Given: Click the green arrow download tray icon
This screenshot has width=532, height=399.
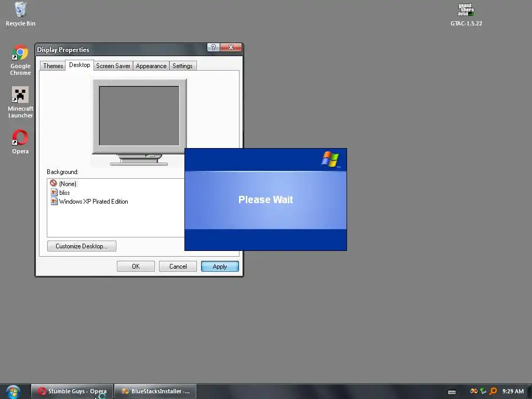Looking at the screenshot, I should click(x=483, y=391).
